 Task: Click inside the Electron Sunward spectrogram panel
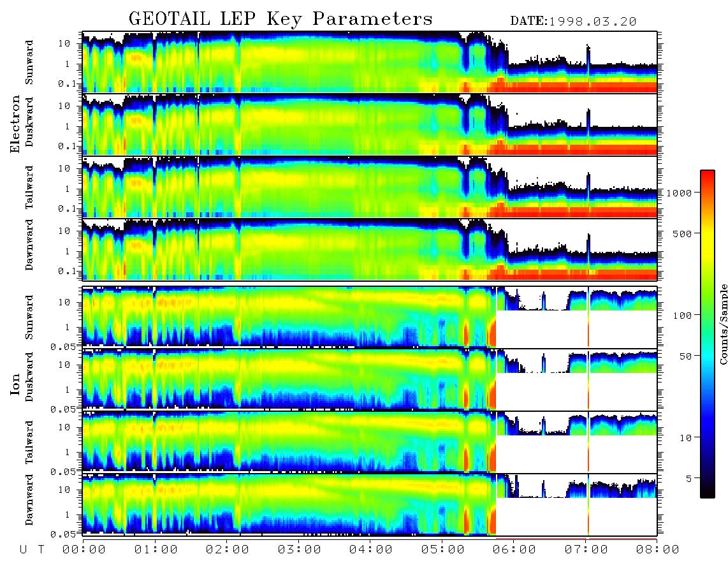[x=370, y=62]
